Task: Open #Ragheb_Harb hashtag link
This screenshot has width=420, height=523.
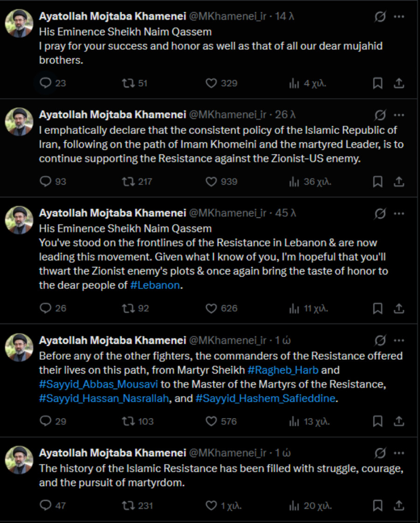Action: [283, 370]
